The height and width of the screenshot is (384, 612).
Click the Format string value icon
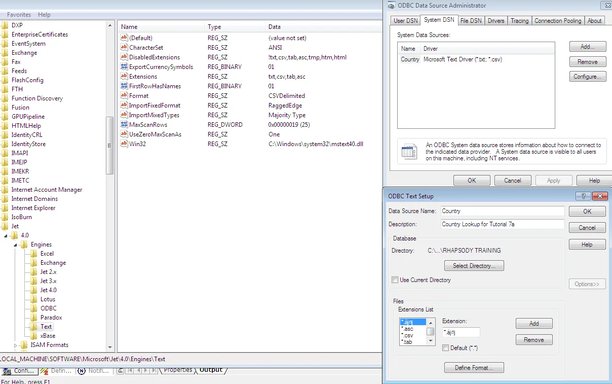coord(124,96)
